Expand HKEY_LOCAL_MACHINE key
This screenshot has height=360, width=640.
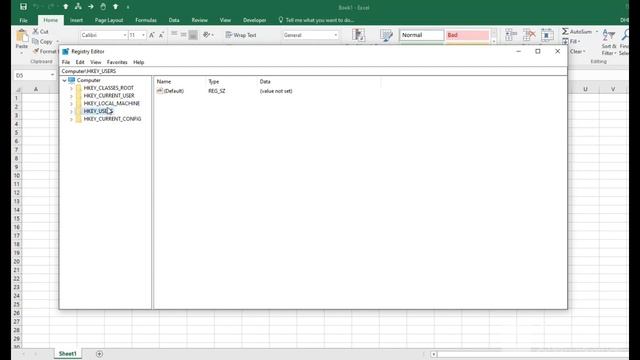tap(71, 104)
